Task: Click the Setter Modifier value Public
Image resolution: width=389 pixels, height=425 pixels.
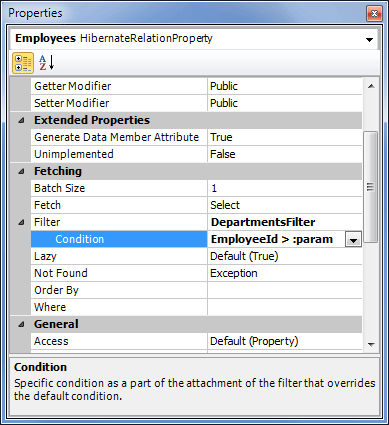Action: tap(224, 103)
